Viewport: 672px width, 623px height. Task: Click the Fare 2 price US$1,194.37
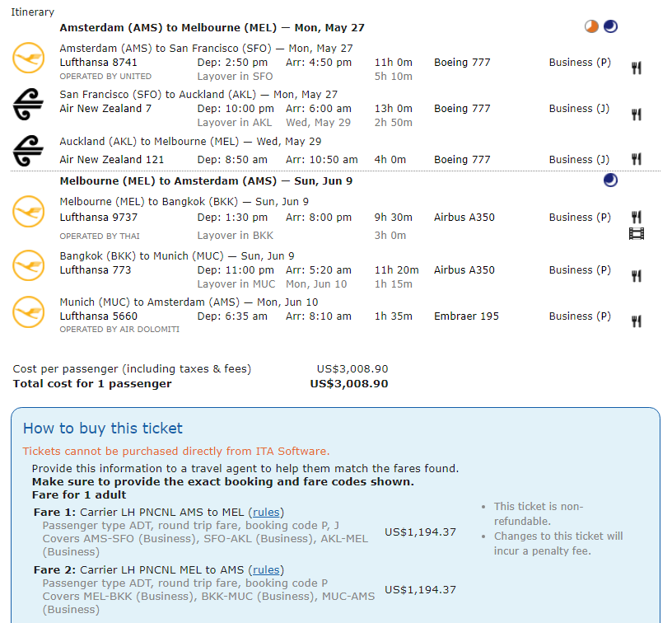(420, 590)
